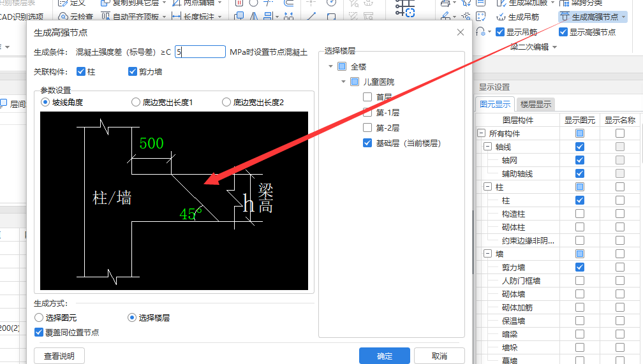Enable 显示图元 for 保温墙 row
The height and width of the screenshot is (364, 643).
pyautogui.click(x=580, y=321)
